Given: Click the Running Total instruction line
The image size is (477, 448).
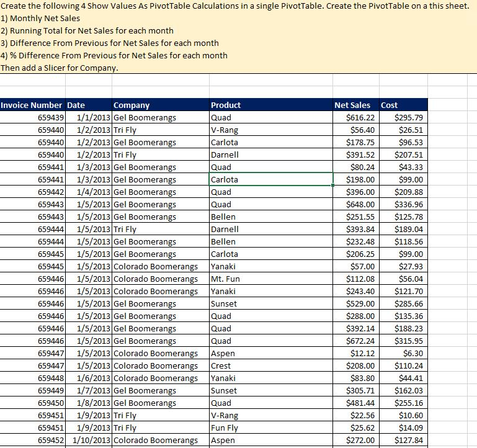Looking at the screenshot, I should (87, 31).
